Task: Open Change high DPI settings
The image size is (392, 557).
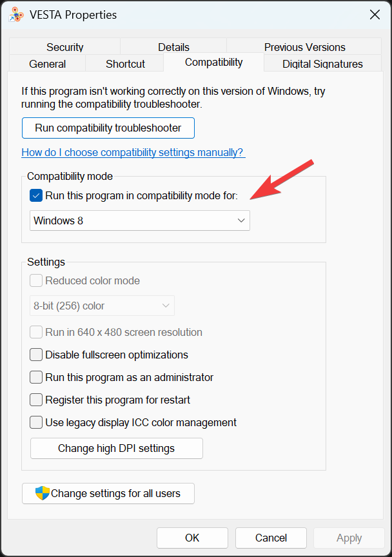Action: (x=116, y=448)
